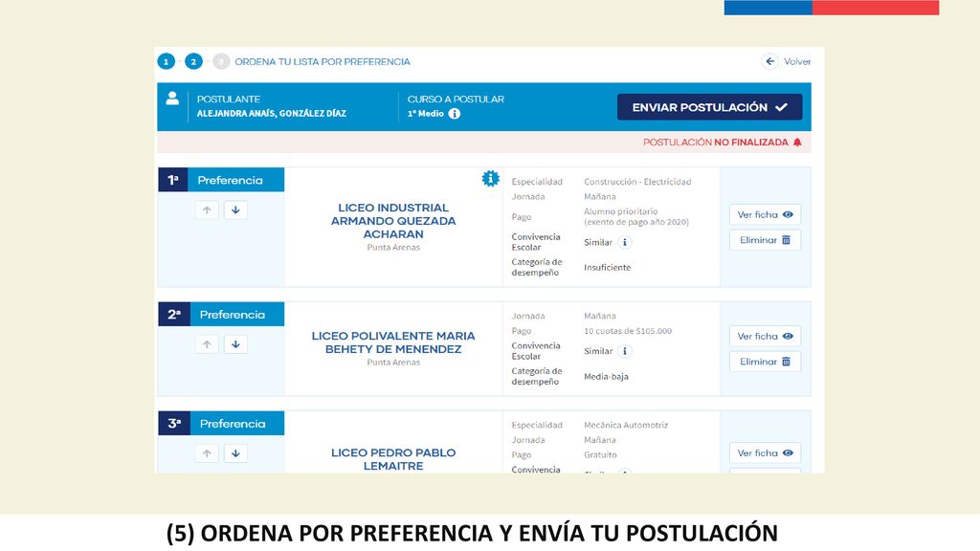Click the postulante user icon

(172, 99)
